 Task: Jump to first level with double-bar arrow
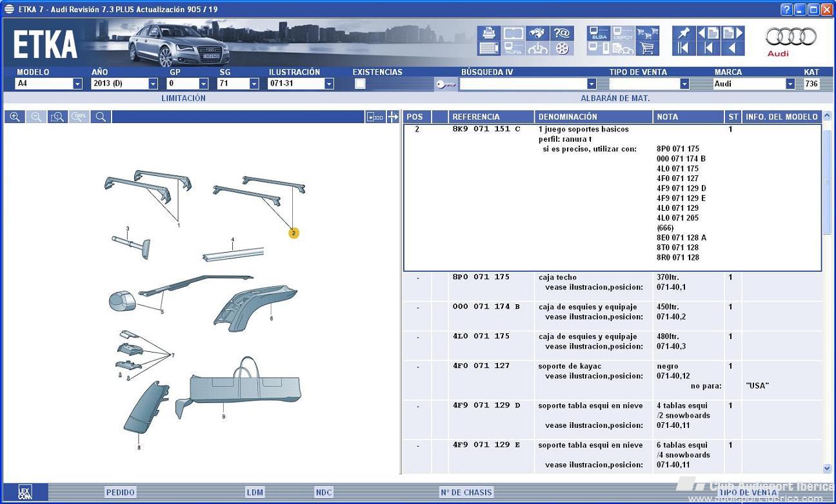(x=684, y=48)
